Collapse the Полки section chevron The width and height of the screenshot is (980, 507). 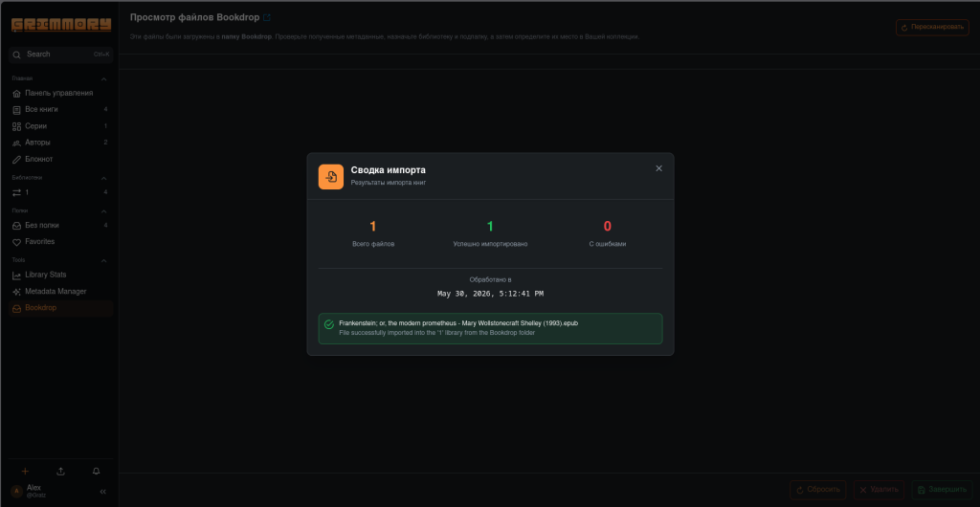[103, 211]
